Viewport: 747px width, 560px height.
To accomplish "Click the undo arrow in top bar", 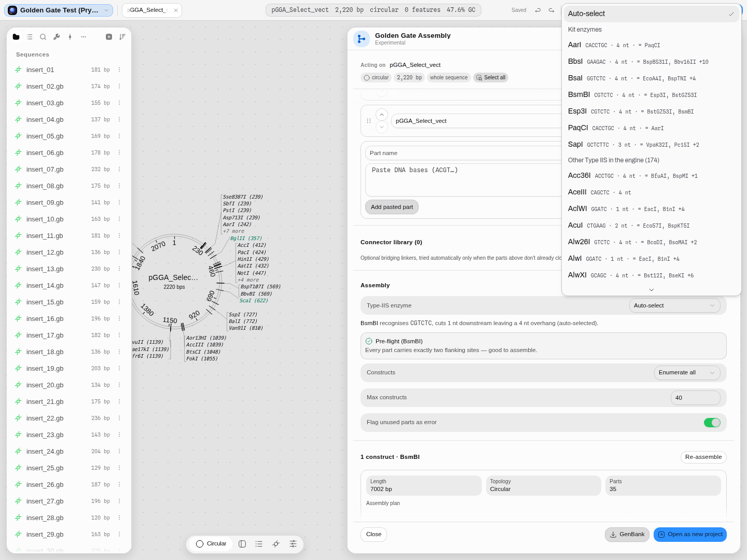I will tap(538, 10).
